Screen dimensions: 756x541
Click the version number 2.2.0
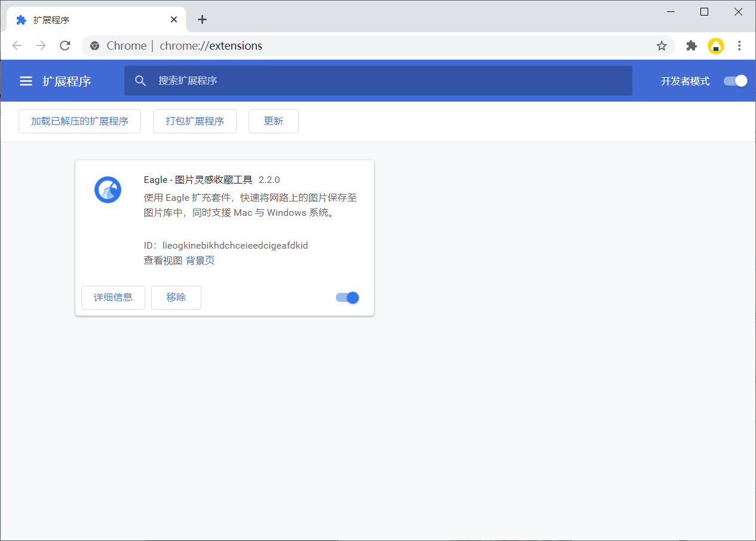pos(270,180)
